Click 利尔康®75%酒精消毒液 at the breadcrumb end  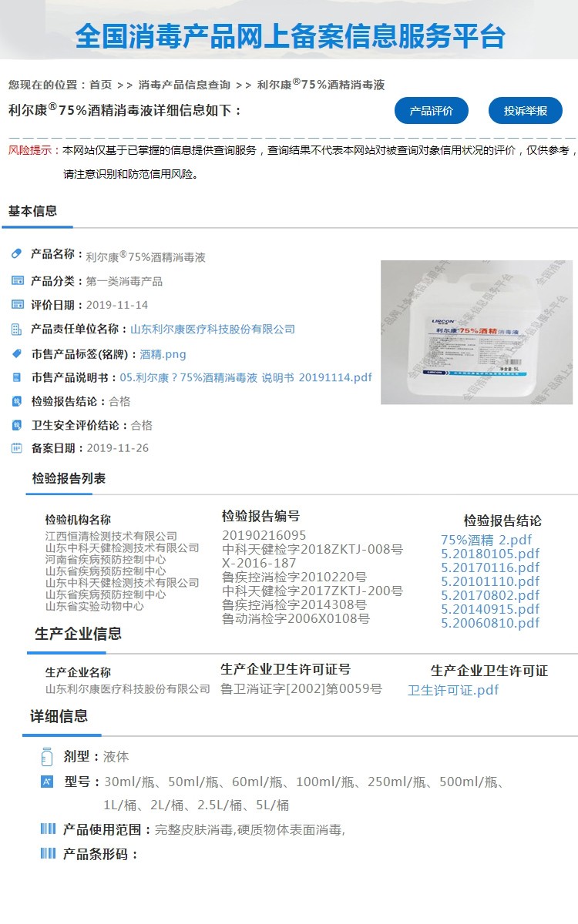point(321,85)
